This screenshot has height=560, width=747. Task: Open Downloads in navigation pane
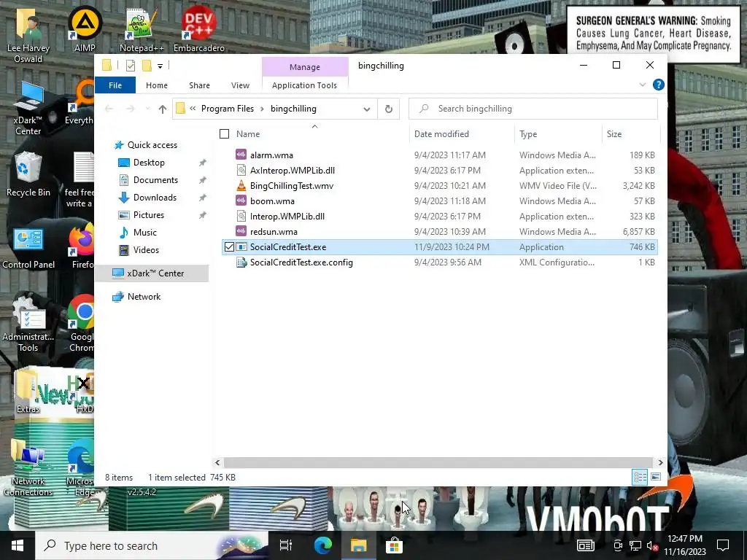[x=155, y=198]
